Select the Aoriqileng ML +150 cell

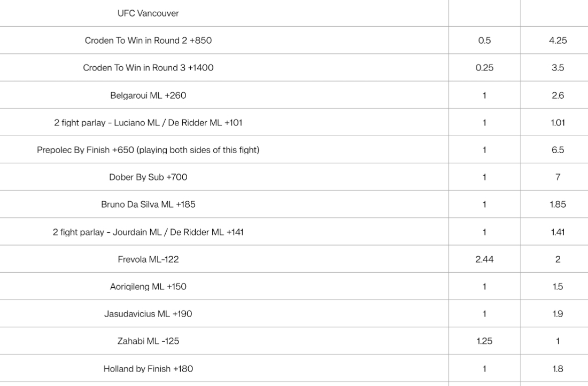(x=148, y=287)
